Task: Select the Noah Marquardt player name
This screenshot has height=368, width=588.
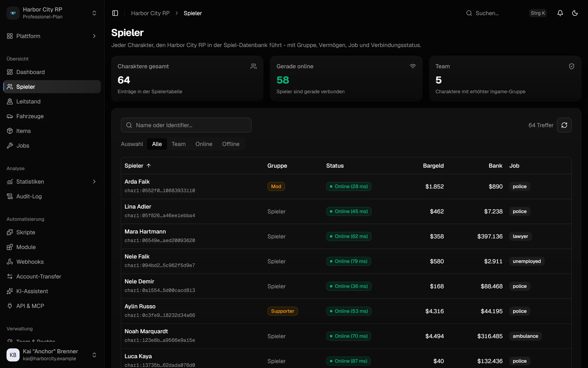Action: tap(146, 331)
